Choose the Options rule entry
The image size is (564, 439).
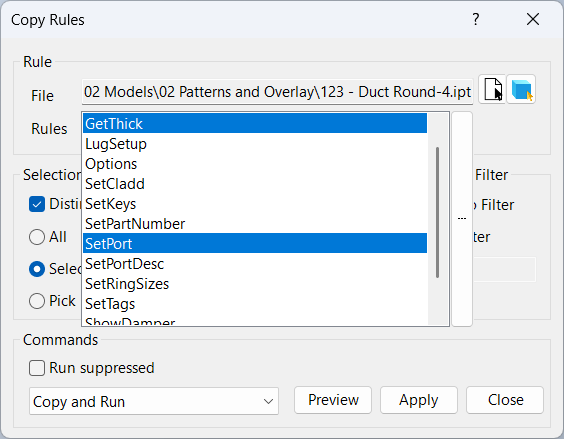(x=255, y=164)
